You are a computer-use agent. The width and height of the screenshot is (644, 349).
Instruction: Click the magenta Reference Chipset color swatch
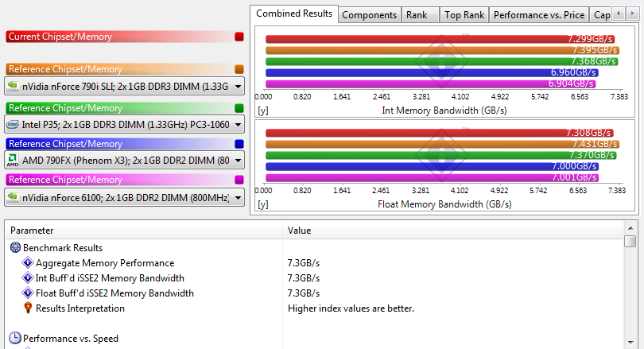[239, 180]
